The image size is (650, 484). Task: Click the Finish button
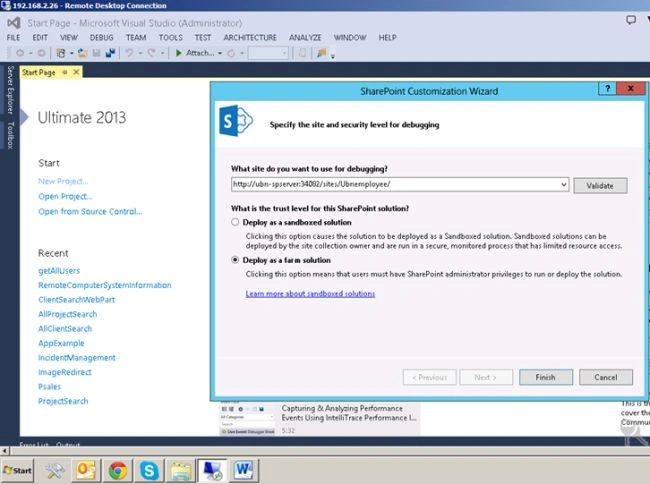[x=546, y=377]
